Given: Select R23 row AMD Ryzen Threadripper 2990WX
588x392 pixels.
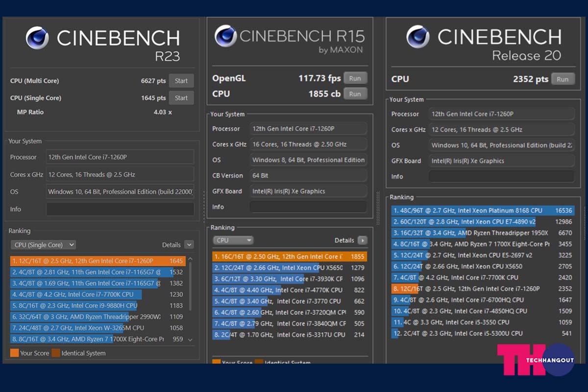Looking at the screenshot, I should tap(98, 317).
